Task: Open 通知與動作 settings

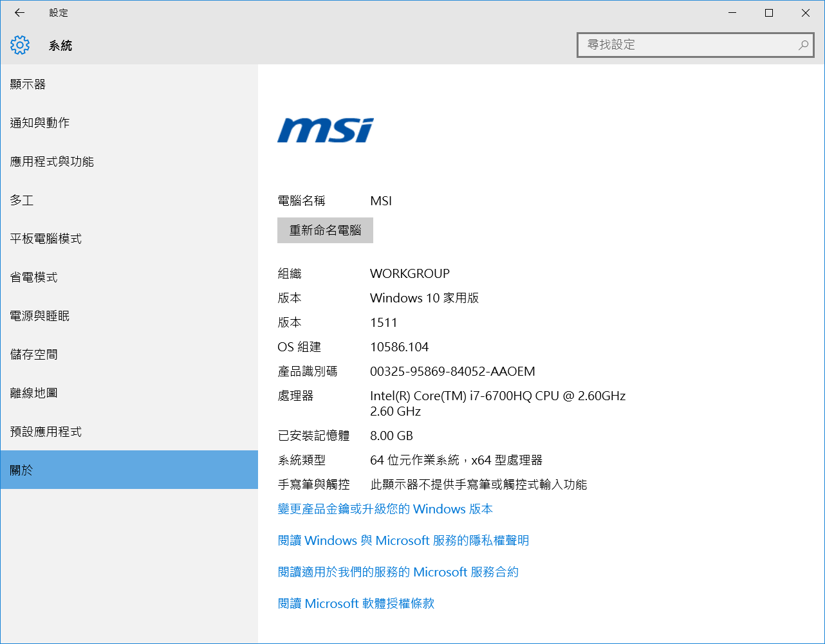Action: (129, 123)
